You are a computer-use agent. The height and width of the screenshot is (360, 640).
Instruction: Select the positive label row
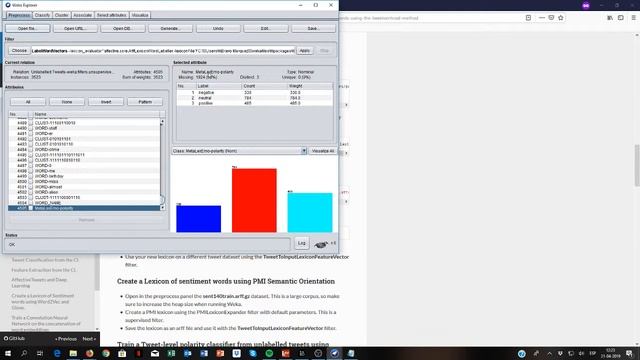(255, 103)
